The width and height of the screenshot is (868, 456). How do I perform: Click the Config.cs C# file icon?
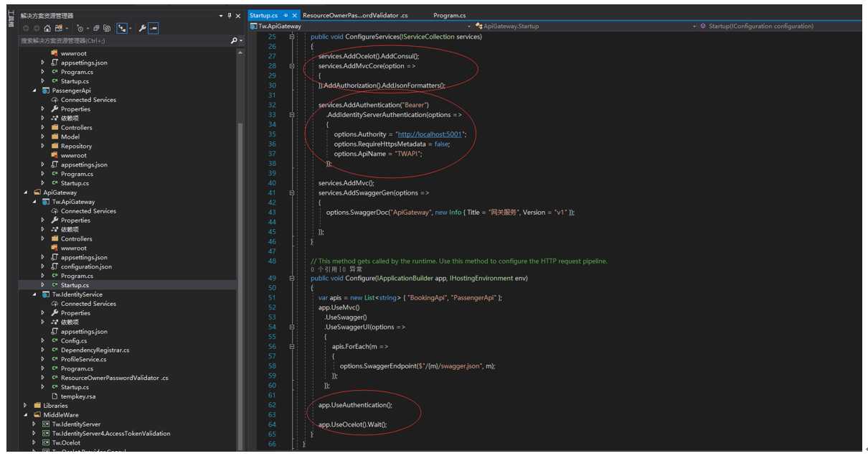tap(55, 340)
